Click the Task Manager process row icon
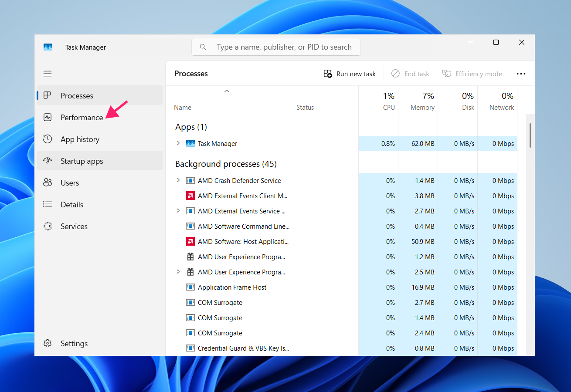Image resolution: width=571 pixels, height=392 pixels. pyautogui.click(x=190, y=143)
